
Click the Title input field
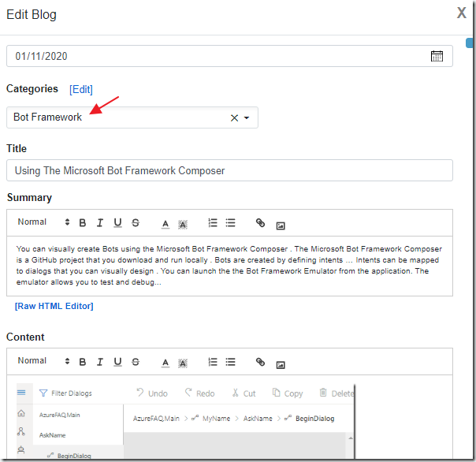[229, 170]
